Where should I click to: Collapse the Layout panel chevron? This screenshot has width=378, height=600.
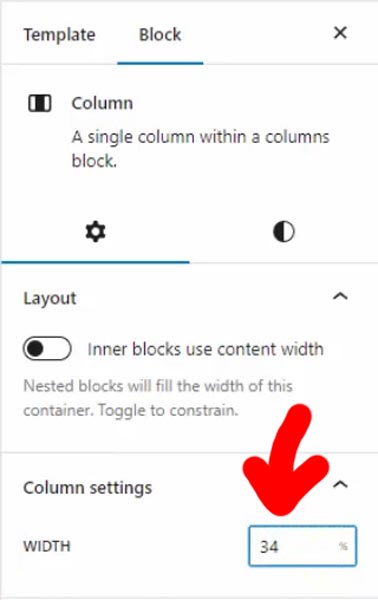340,297
